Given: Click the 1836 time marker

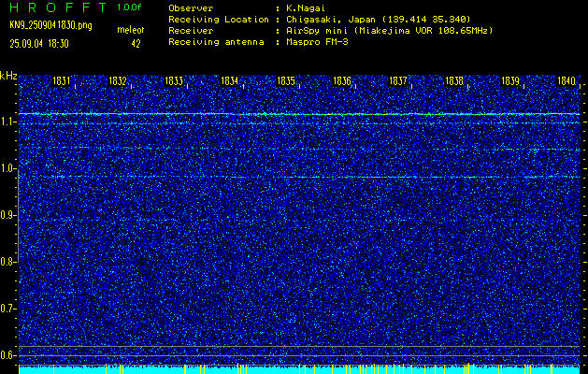Looking at the screenshot, I should (x=342, y=81).
